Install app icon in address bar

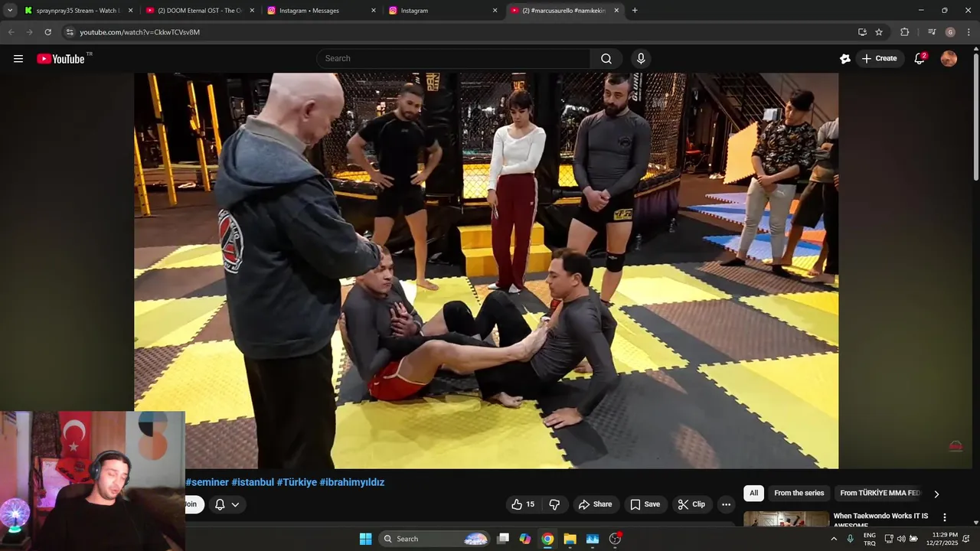click(862, 32)
